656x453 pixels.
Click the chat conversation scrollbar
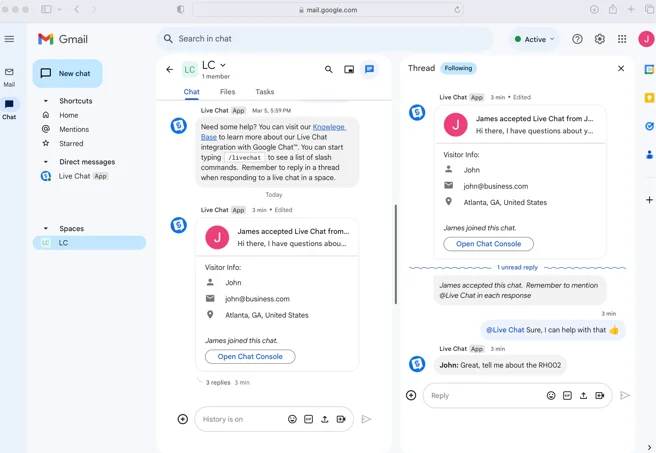[x=396, y=254]
